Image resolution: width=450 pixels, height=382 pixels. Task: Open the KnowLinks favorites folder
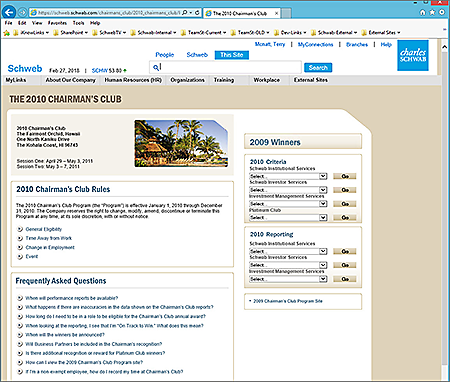coord(31,33)
